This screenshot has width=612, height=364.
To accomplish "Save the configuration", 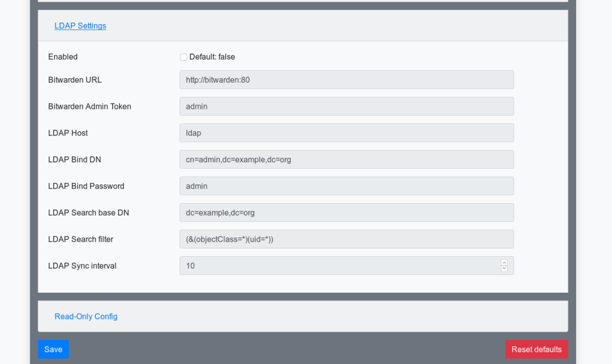I will point(54,349).
